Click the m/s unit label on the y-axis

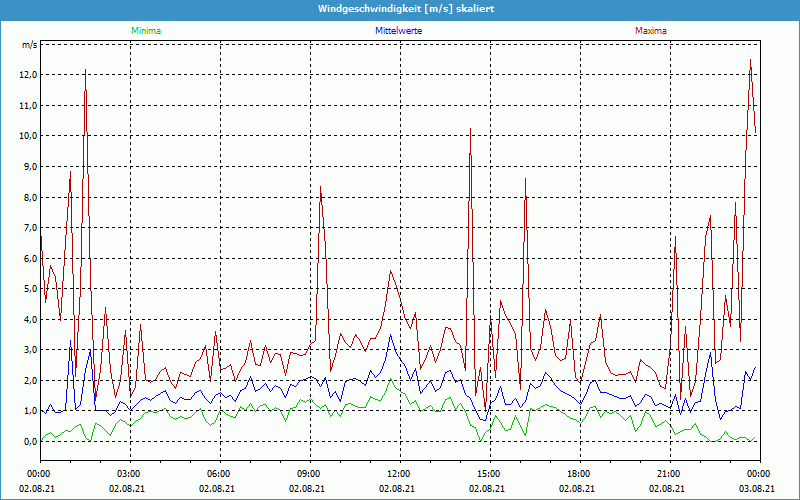29,45
